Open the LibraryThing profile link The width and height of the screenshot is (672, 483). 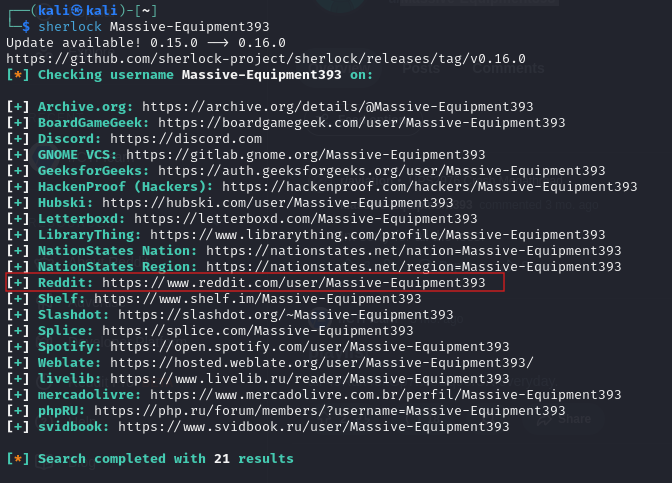[378, 234]
